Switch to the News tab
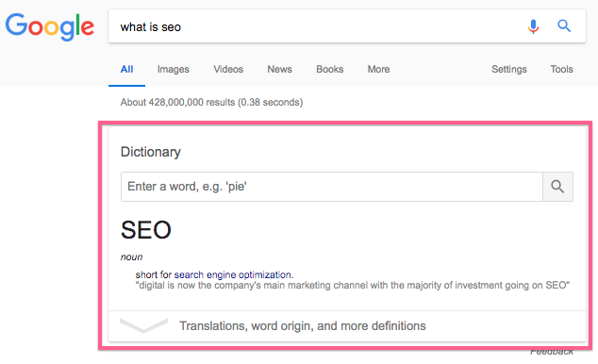Screen dimensions: 598x364 pos(279,69)
